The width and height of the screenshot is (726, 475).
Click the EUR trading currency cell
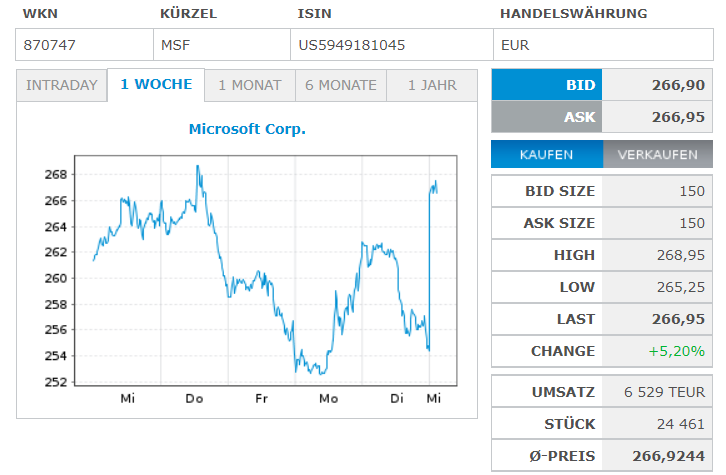coord(514,45)
